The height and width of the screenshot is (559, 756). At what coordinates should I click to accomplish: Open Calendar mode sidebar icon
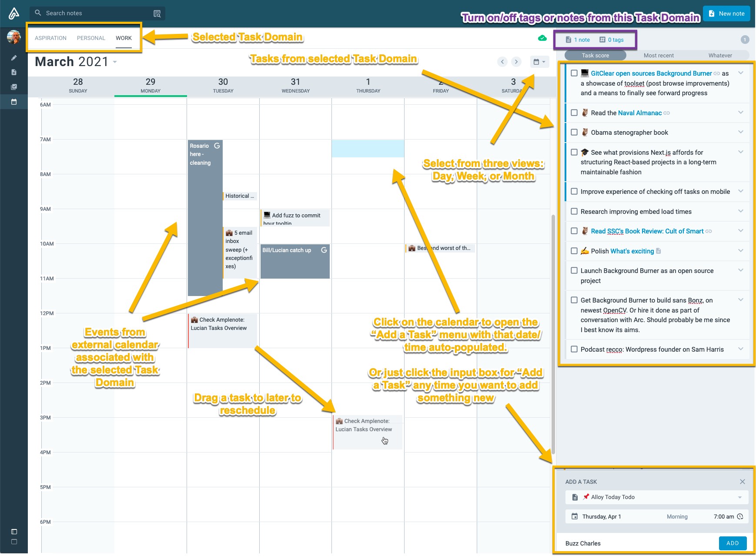pyautogui.click(x=14, y=102)
